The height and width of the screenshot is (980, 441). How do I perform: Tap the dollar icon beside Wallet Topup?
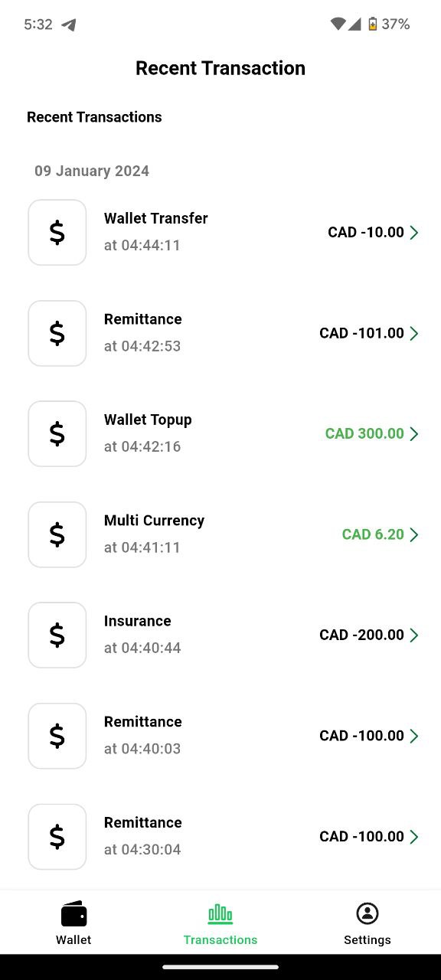tap(57, 433)
